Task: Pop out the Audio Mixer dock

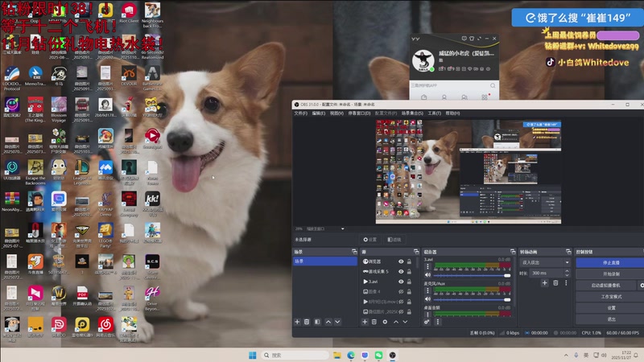Action: tap(513, 252)
